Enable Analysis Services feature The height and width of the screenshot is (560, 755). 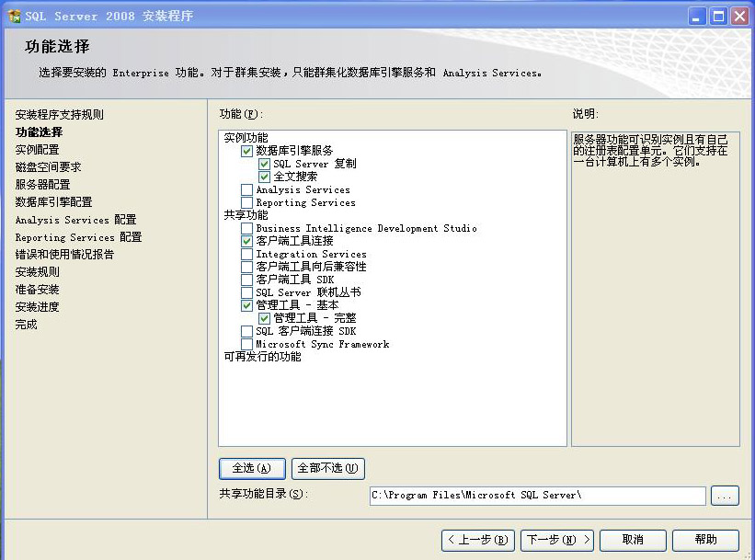(246, 189)
